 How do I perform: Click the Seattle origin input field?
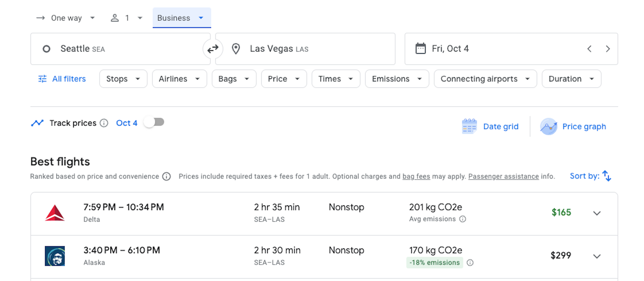pos(121,49)
